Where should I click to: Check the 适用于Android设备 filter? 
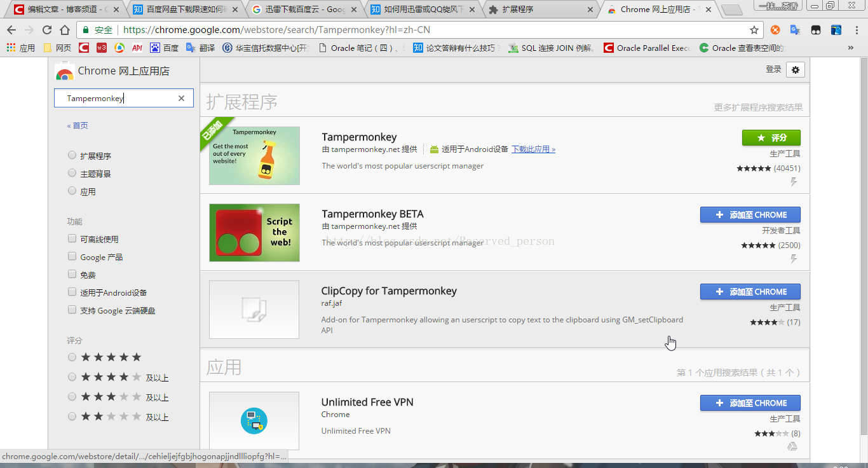pyautogui.click(x=72, y=292)
